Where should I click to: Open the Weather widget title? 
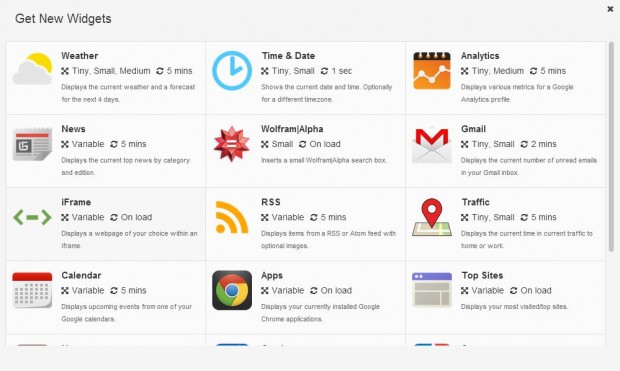coord(79,56)
